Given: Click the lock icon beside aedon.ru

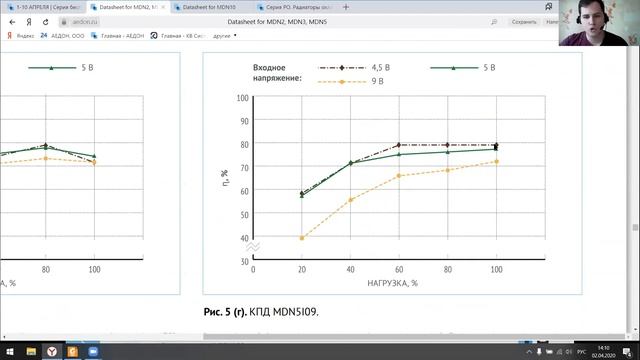Looking at the screenshot, I should pyautogui.click(x=64, y=22).
